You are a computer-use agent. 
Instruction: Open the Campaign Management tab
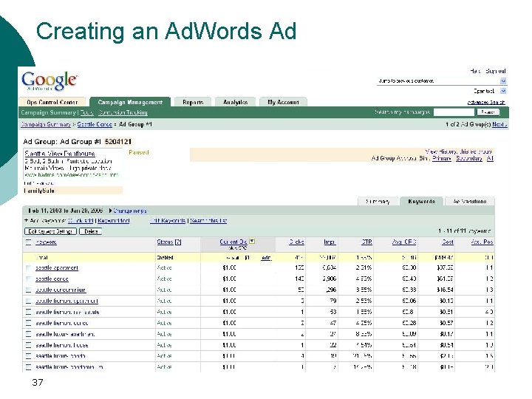pos(130,102)
